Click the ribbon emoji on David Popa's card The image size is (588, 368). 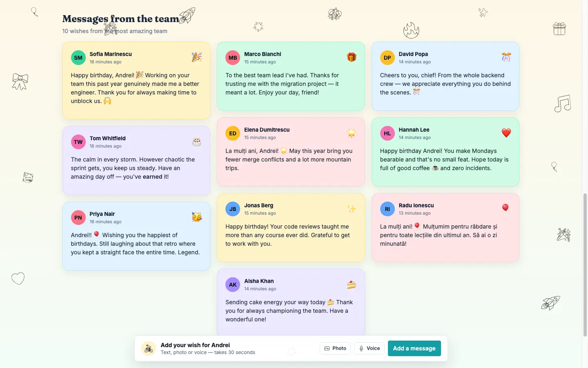click(506, 57)
